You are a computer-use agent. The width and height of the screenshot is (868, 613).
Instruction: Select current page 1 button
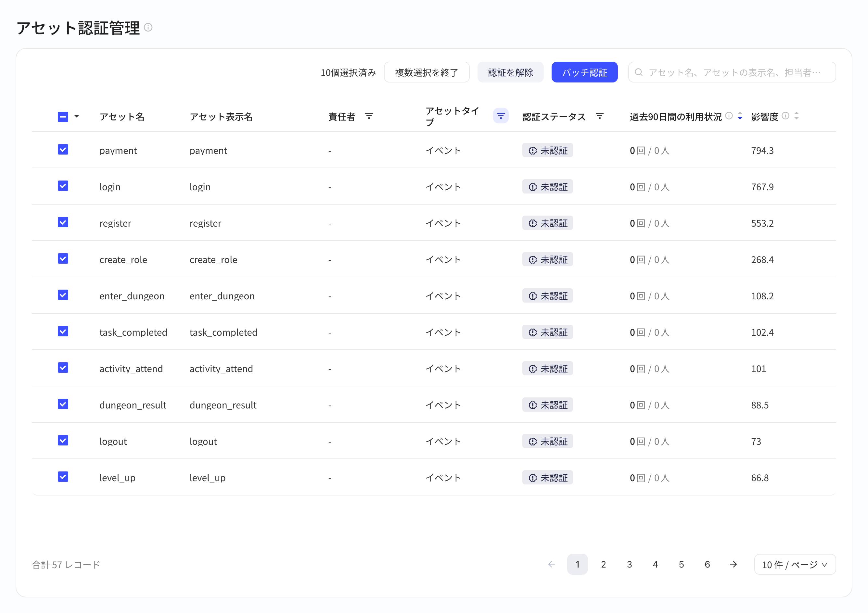coord(577,564)
